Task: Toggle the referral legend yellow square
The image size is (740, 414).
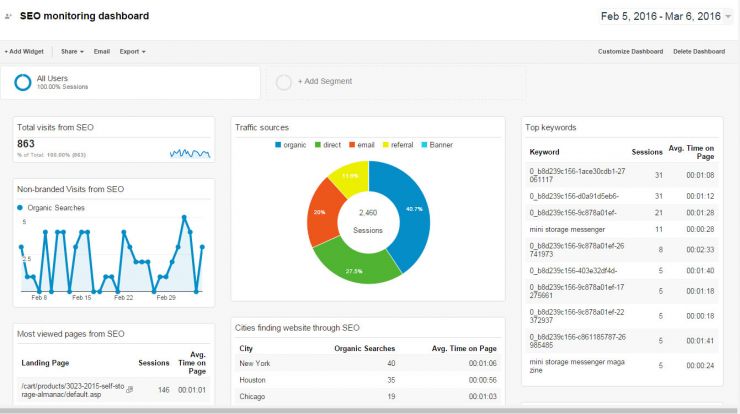Action: click(x=386, y=145)
